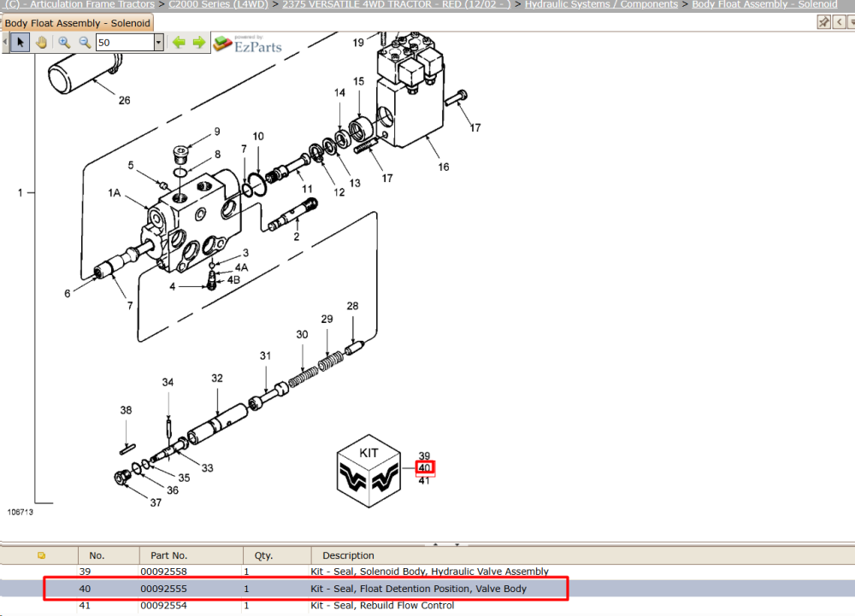Click callout number 11 in diagram
This screenshot has height=616, width=855.
pos(307,189)
